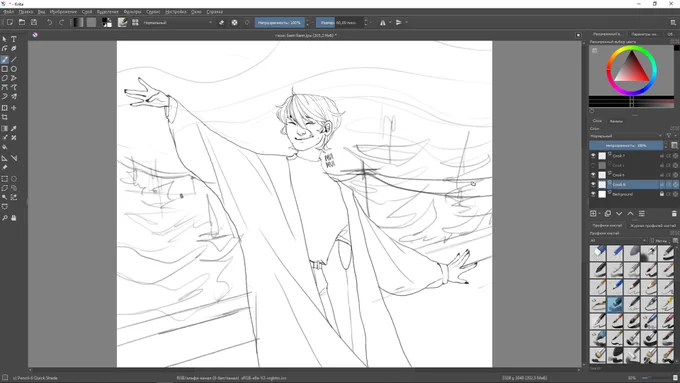Select the Bezier curve tool

point(4,87)
